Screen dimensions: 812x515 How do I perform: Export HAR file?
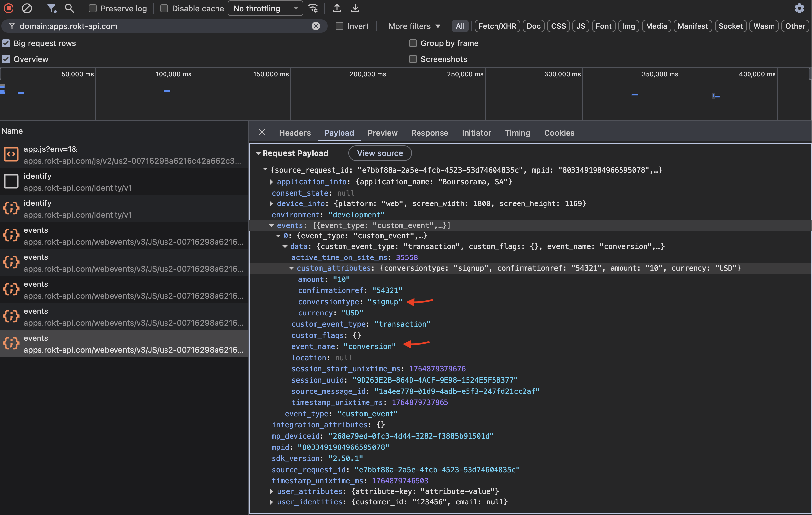[x=355, y=8]
